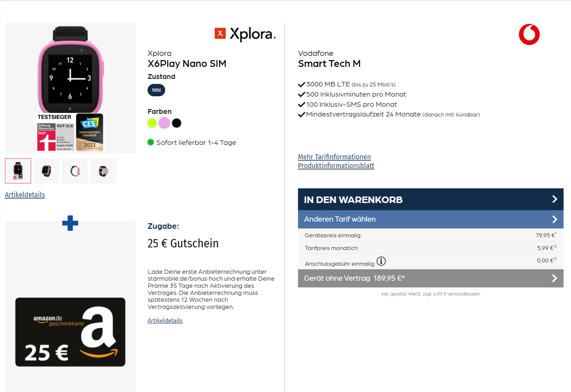Screen dimensions: 571x392
Task: Select the black color option
Action: [x=177, y=123]
